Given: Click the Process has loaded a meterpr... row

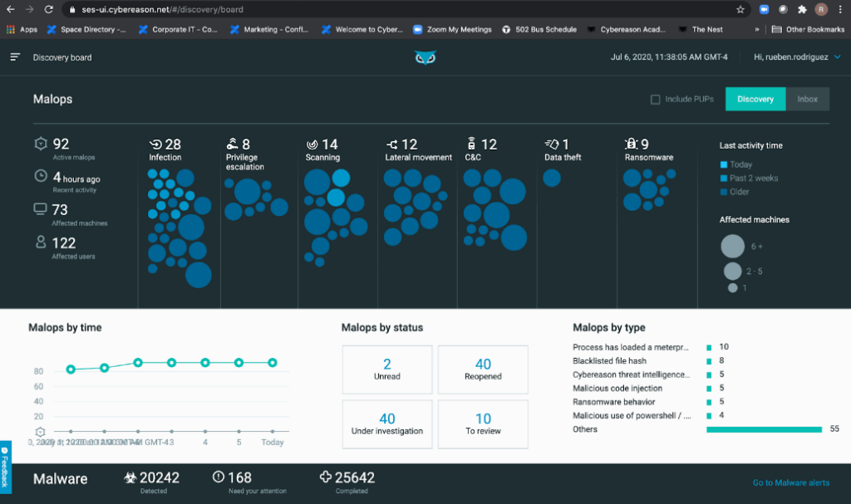Looking at the screenshot, I should tap(650, 347).
